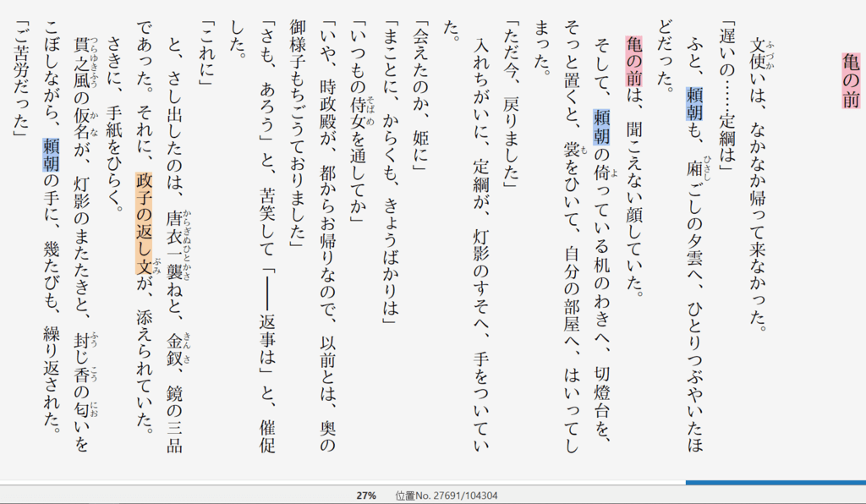Click the line さきに、手紙をひらく。

tap(114, 124)
